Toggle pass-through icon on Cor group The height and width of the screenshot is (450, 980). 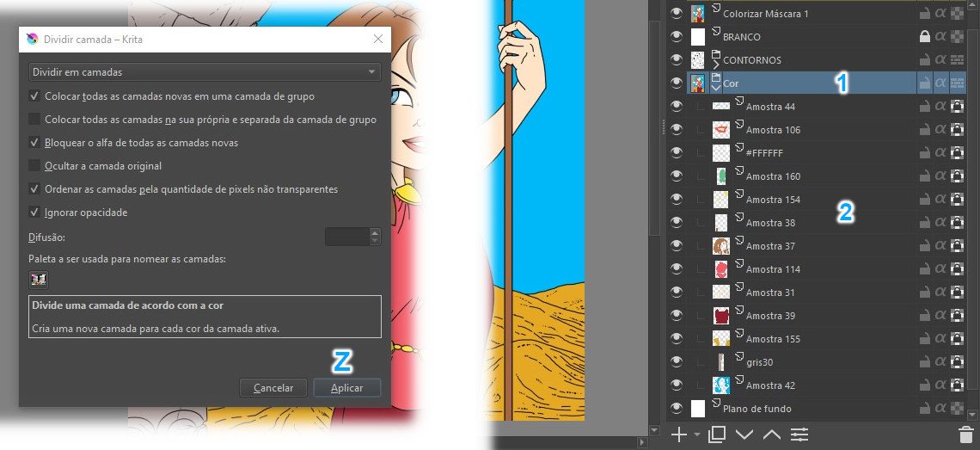pyautogui.click(x=957, y=83)
